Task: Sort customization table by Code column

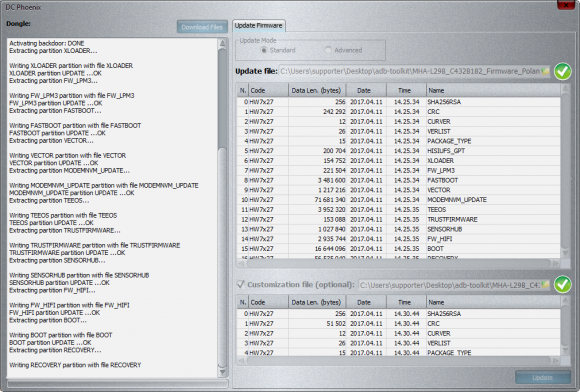Action: (x=268, y=302)
